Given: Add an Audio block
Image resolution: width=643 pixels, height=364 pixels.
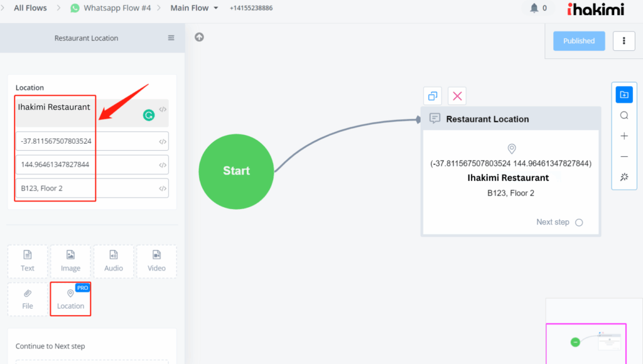Looking at the screenshot, I should [114, 261].
